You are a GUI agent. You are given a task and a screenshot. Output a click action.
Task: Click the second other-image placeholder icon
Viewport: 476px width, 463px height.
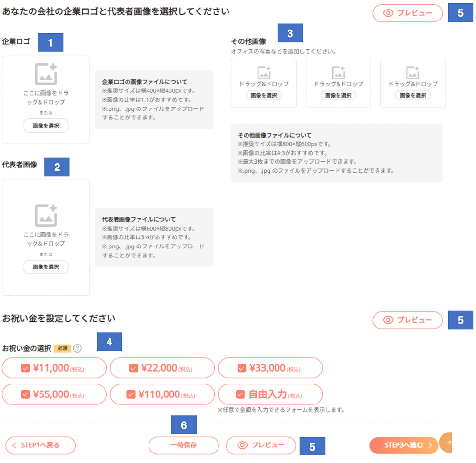click(x=338, y=72)
